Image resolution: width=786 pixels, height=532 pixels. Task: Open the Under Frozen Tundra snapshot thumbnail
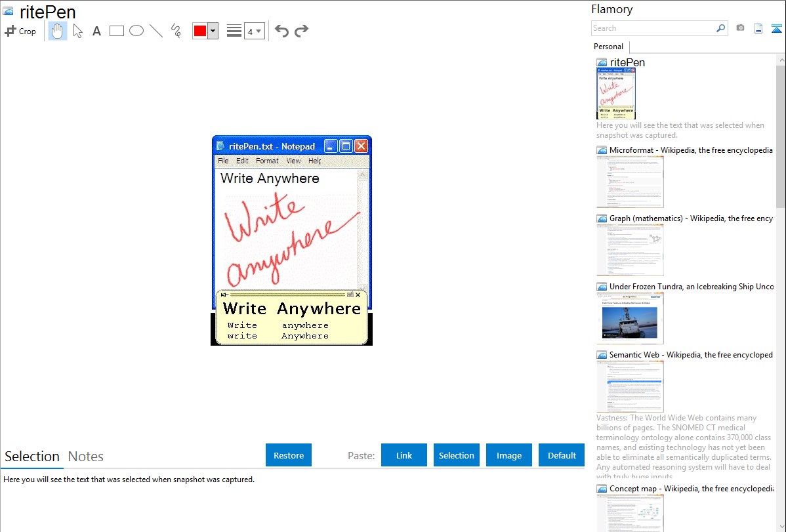630,318
